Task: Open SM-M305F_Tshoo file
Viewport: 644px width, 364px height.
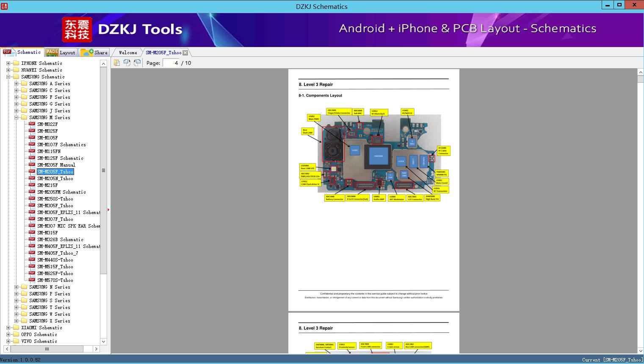Action: [x=55, y=206]
